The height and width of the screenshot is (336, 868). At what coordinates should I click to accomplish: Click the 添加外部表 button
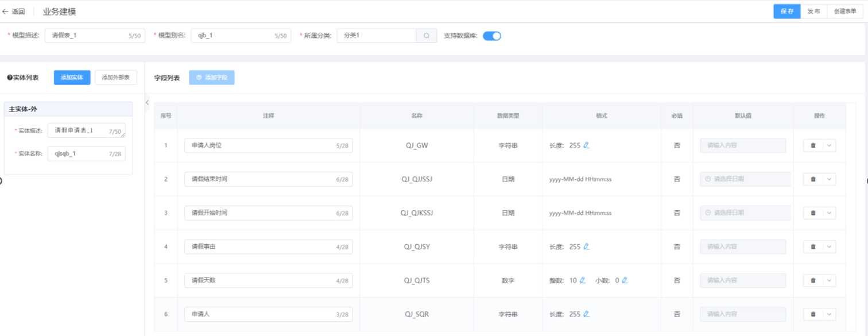(115, 78)
